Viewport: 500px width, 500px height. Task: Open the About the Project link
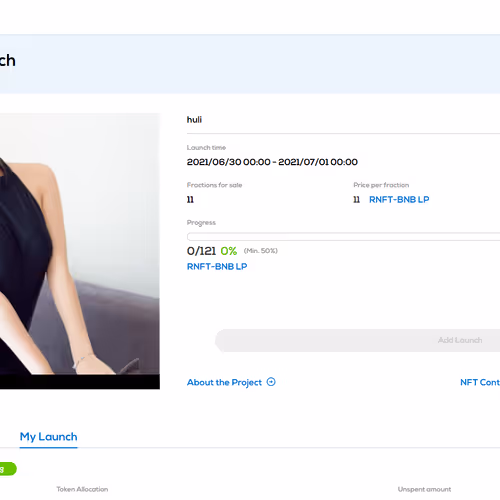(x=224, y=382)
